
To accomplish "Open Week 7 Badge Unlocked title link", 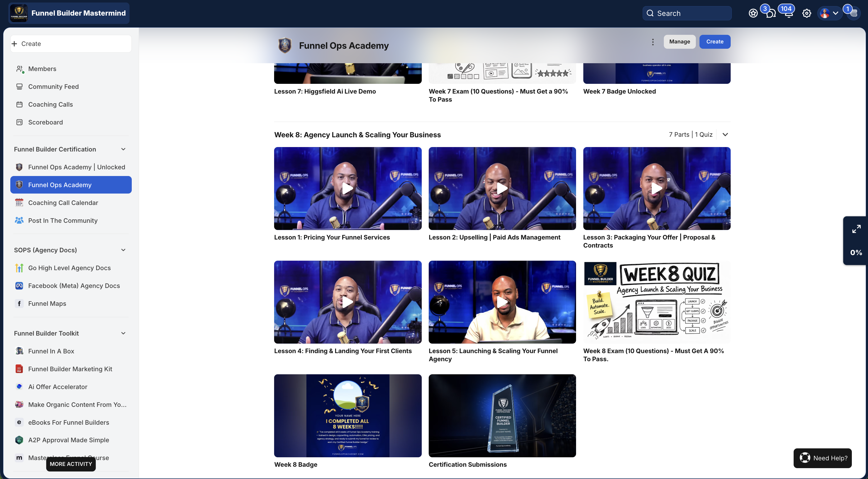I will point(619,91).
